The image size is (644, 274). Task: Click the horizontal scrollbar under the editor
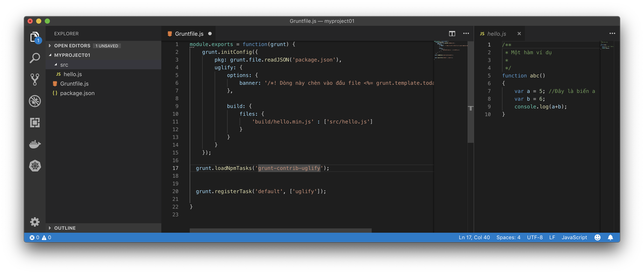[x=280, y=230]
